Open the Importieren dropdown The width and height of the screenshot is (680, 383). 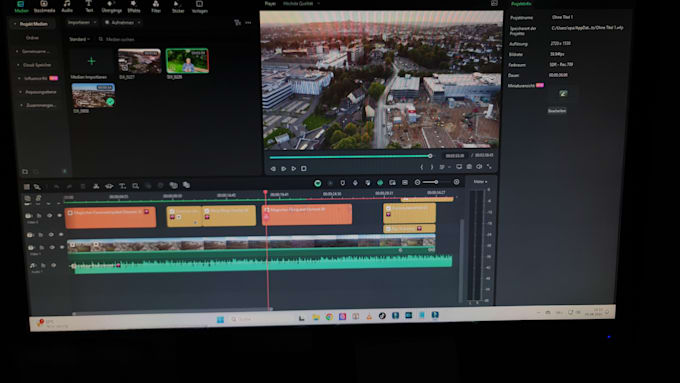pos(81,22)
